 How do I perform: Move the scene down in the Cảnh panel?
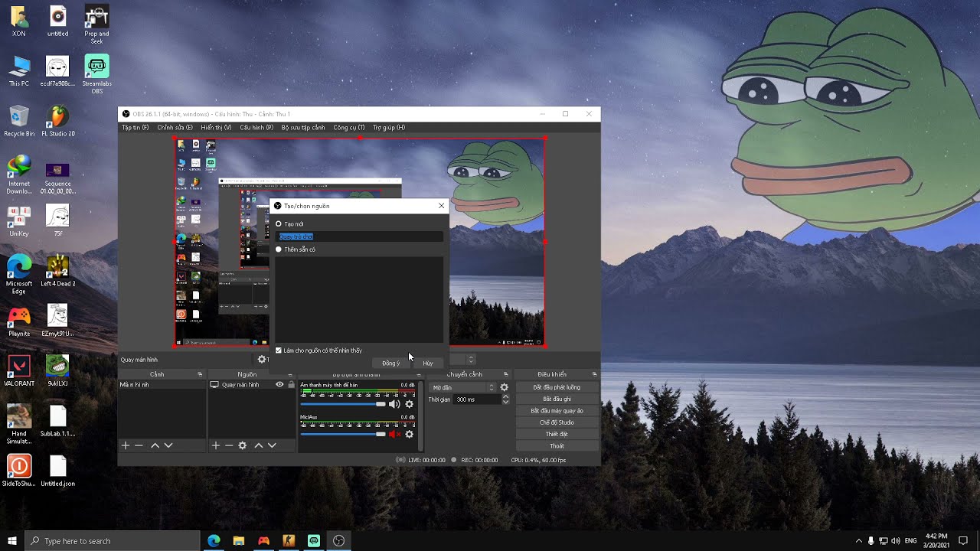coord(168,445)
